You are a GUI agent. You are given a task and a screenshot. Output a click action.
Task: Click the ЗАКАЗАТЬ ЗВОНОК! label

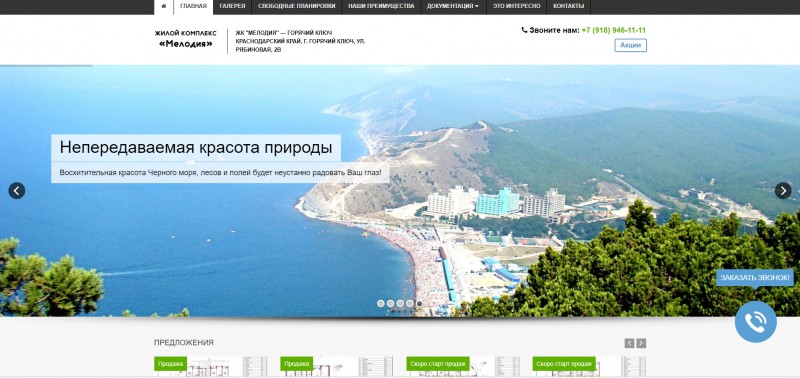tap(755, 278)
